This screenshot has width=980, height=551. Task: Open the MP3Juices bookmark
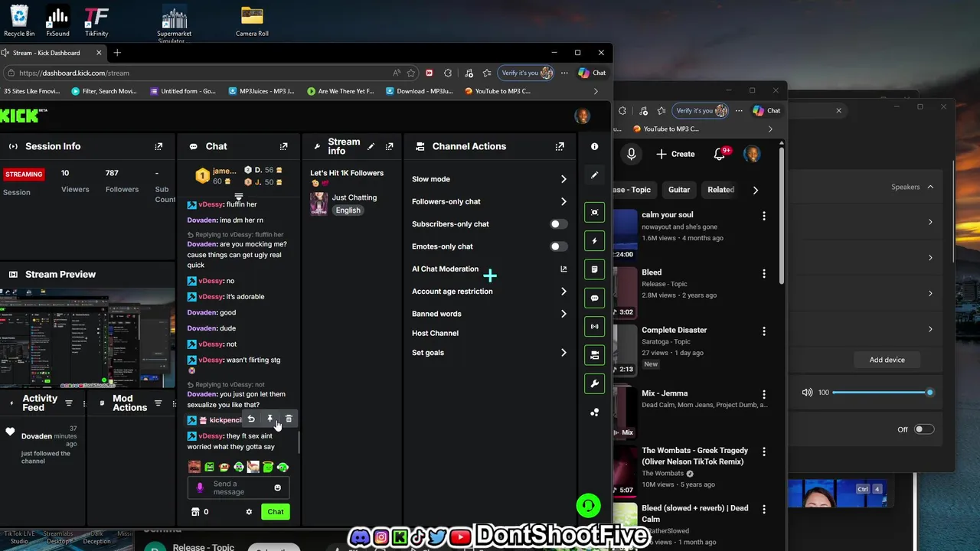261,91
